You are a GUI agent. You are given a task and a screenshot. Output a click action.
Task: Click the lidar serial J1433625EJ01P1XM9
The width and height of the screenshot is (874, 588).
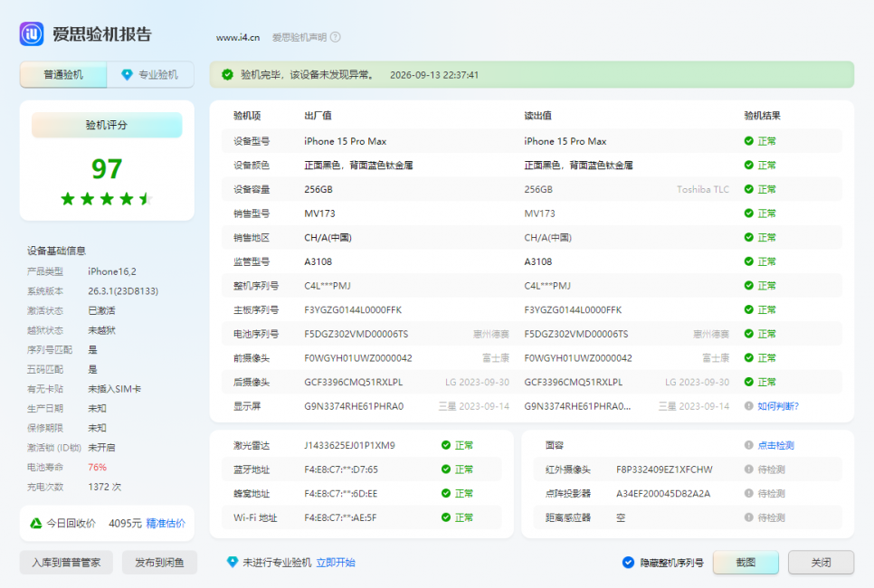[x=349, y=445]
